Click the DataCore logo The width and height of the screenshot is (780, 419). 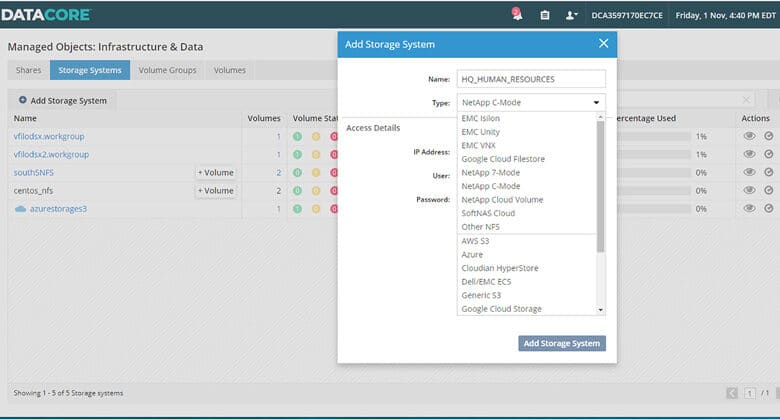pyautogui.click(x=45, y=15)
